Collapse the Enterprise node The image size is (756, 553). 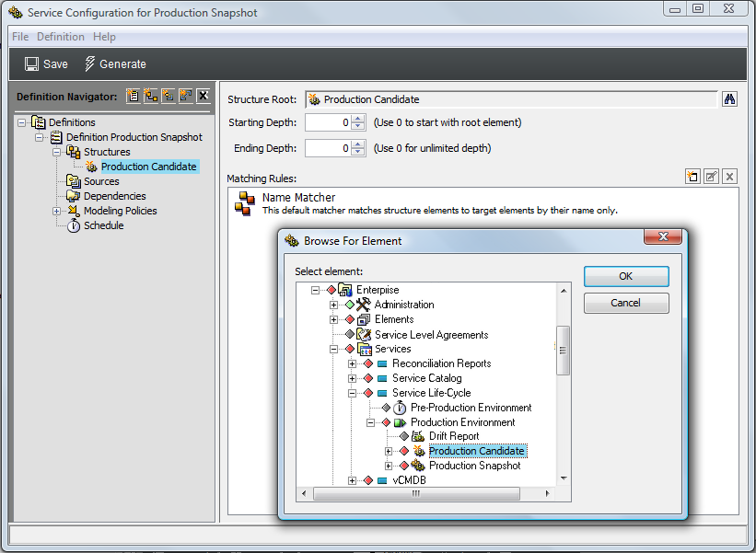point(315,291)
